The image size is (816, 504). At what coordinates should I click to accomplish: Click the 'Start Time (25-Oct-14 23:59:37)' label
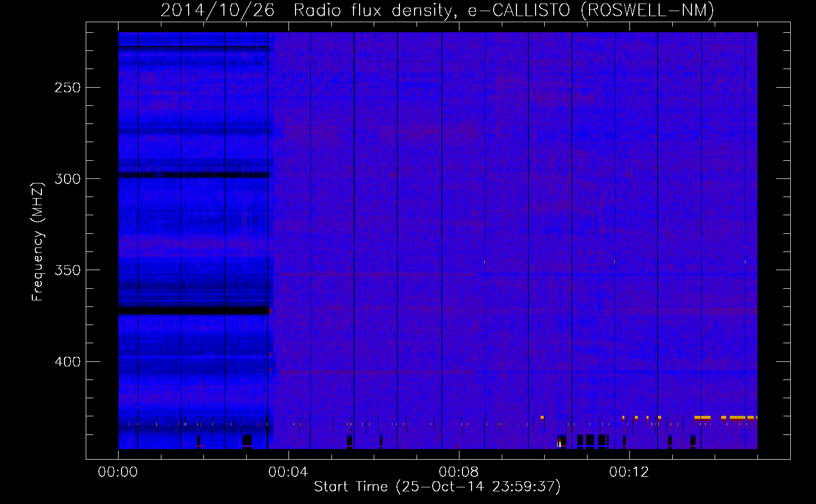click(437, 487)
